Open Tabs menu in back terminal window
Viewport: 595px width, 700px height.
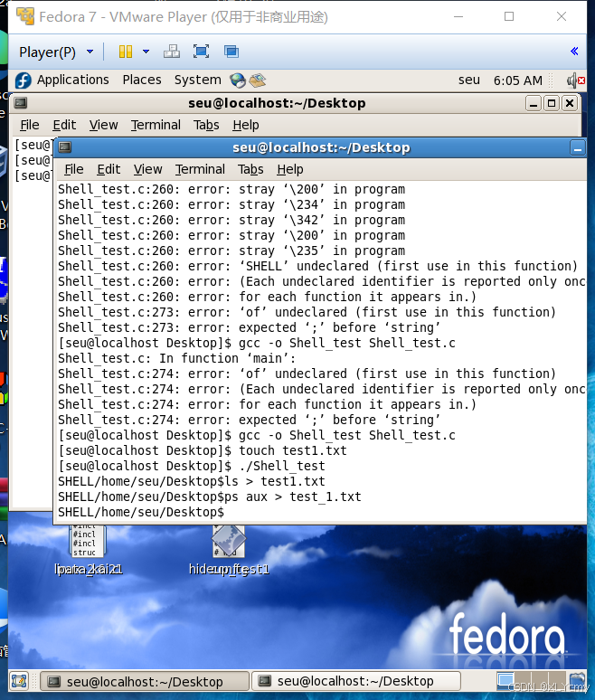206,125
